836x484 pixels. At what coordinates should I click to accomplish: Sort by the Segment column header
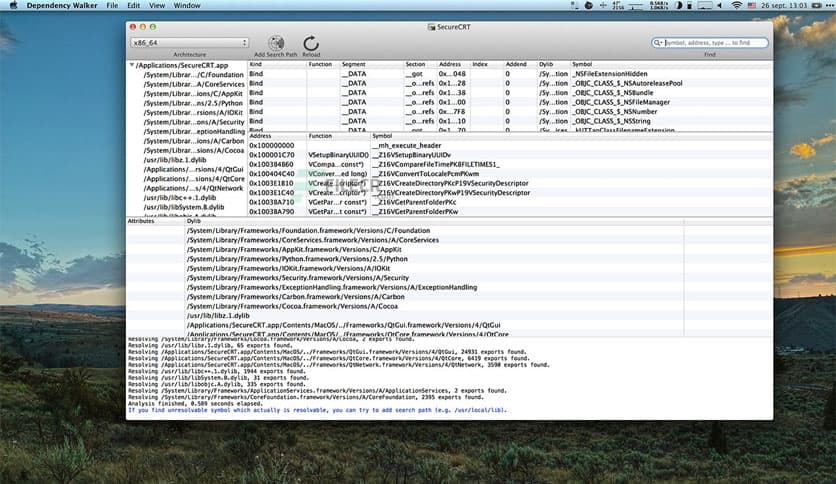(x=372, y=64)
